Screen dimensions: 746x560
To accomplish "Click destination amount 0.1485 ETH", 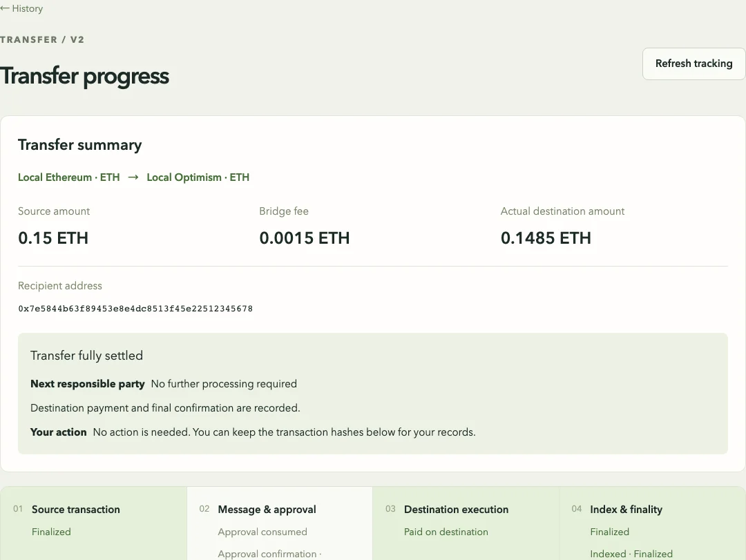I will [546, 238].
